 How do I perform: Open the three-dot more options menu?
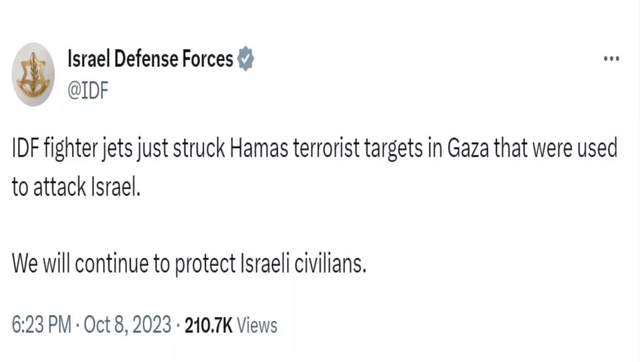click(x=612, y=59)
